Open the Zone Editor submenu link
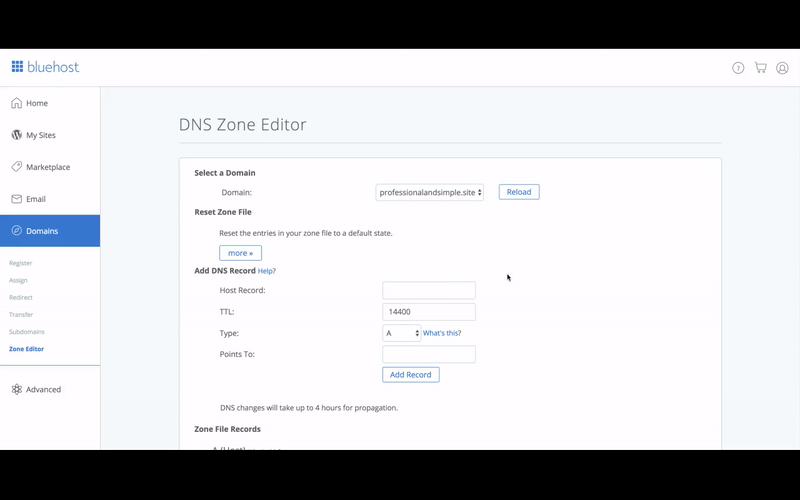The width and height of the screenshot is (800, 500). (x=27, y=349)
